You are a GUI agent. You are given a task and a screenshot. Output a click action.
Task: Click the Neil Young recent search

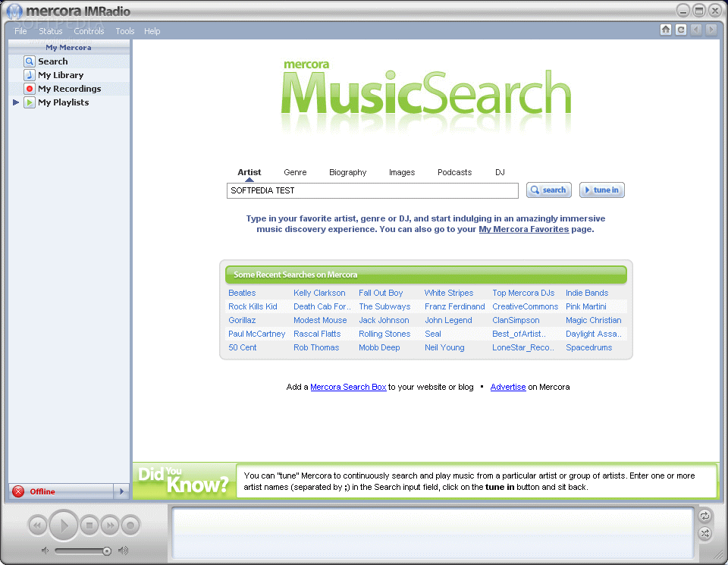click(444, 347)
